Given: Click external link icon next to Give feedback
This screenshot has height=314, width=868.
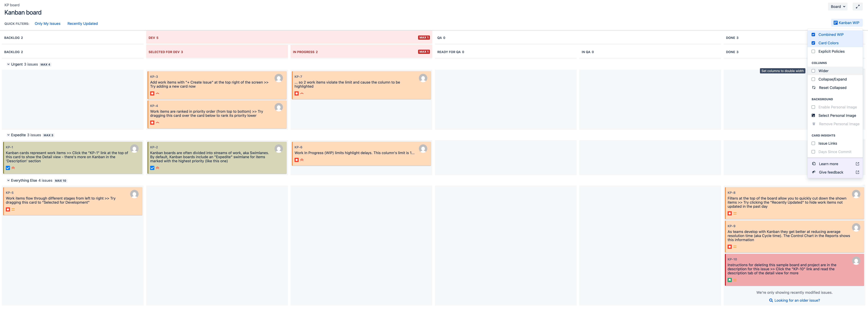Looking at the screenshot, I should (x=857, y=172).
